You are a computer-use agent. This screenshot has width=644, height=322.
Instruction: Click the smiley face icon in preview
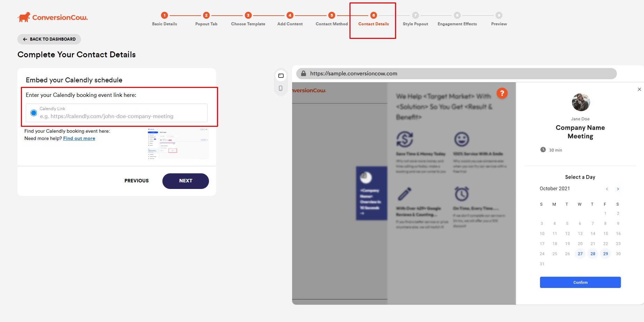point(462,139)
